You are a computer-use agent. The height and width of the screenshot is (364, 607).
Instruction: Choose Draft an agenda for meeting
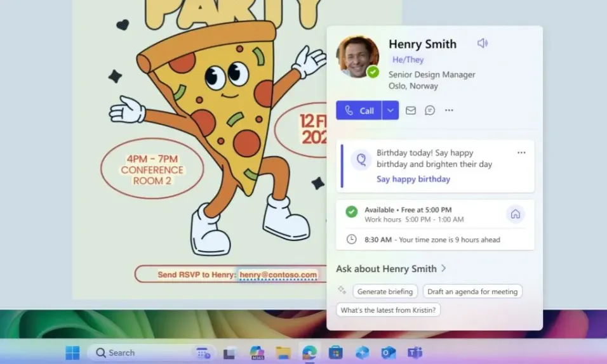(x=472, y=292)
